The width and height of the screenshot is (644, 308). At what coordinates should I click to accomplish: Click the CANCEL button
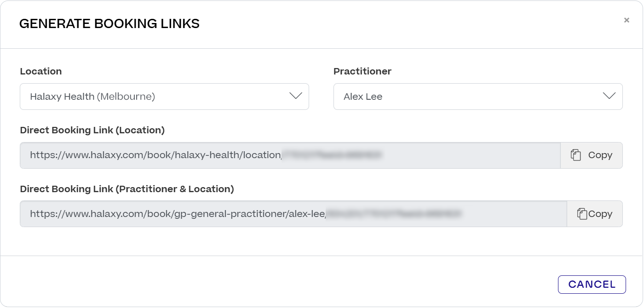pyautogui.click(x=592, y=285)
